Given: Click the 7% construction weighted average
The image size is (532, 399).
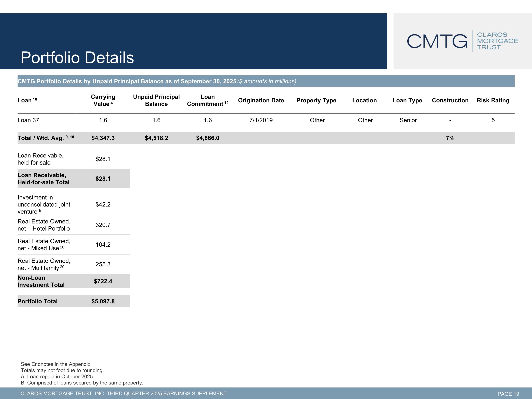Looking at the screenshot, I should point(450,138).
